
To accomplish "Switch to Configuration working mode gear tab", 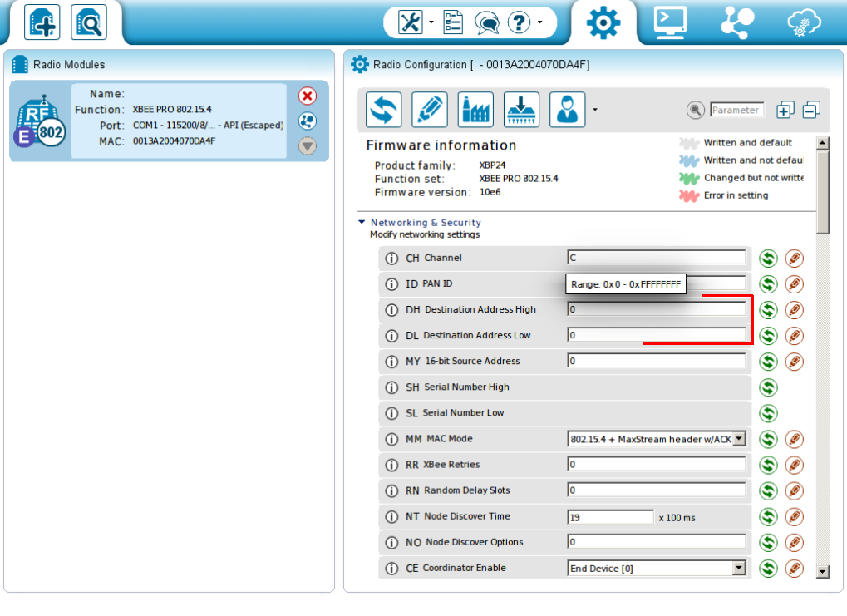I will [x=603, y=22].
